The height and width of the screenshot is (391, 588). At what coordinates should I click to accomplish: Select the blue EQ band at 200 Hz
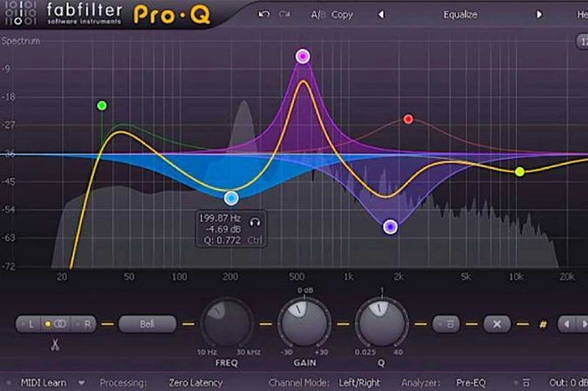coord(231,198)
